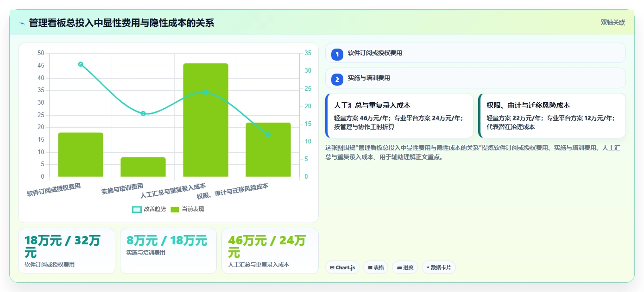Click the 8万元 / 18万元 data card
This screenshot has height=292, width=644.
(x=168, y=251)
